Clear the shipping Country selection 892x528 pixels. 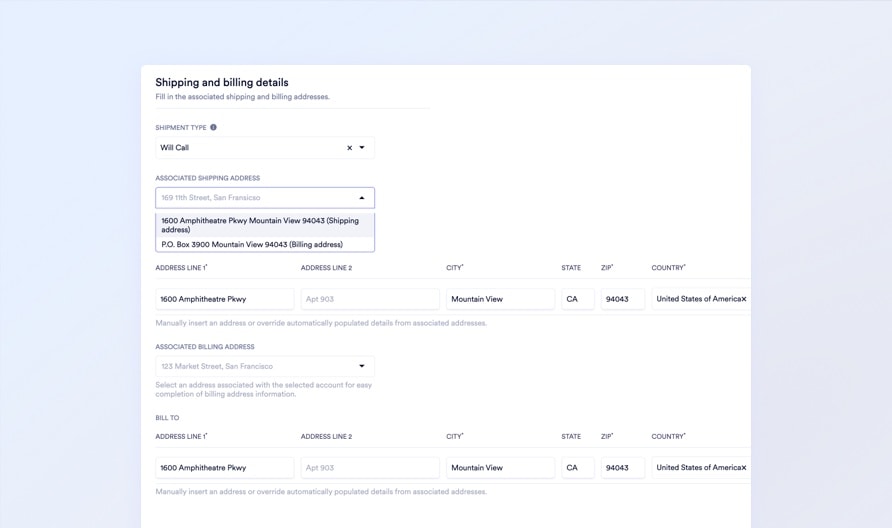click(744, 299)
